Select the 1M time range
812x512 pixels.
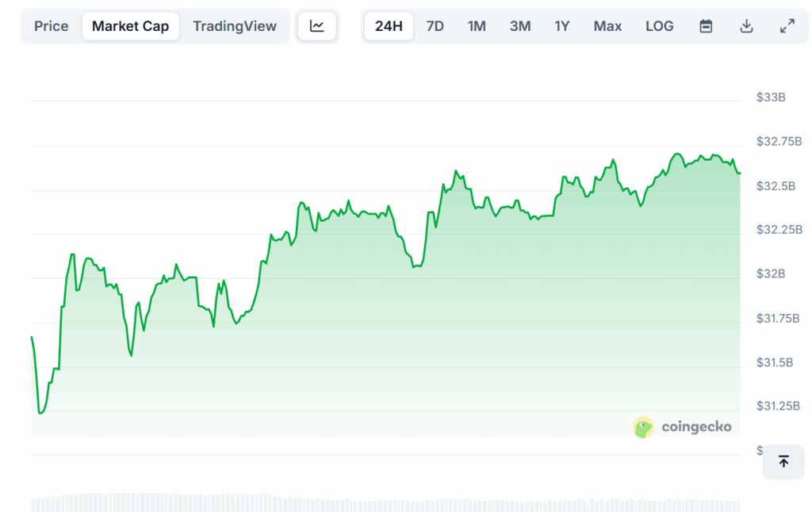477,26
